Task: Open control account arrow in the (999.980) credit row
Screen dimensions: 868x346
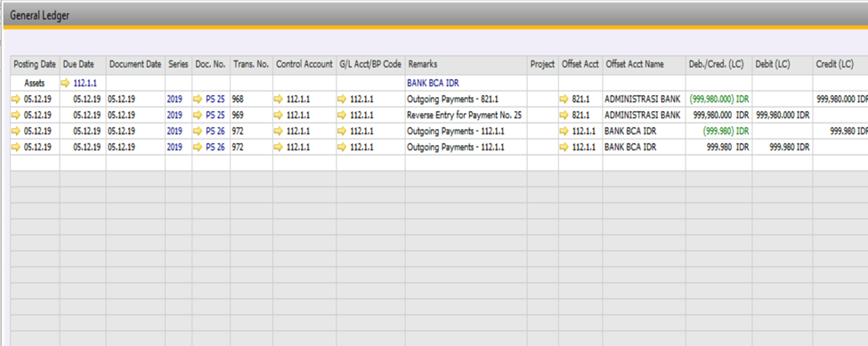Action: tap(279, 132)
